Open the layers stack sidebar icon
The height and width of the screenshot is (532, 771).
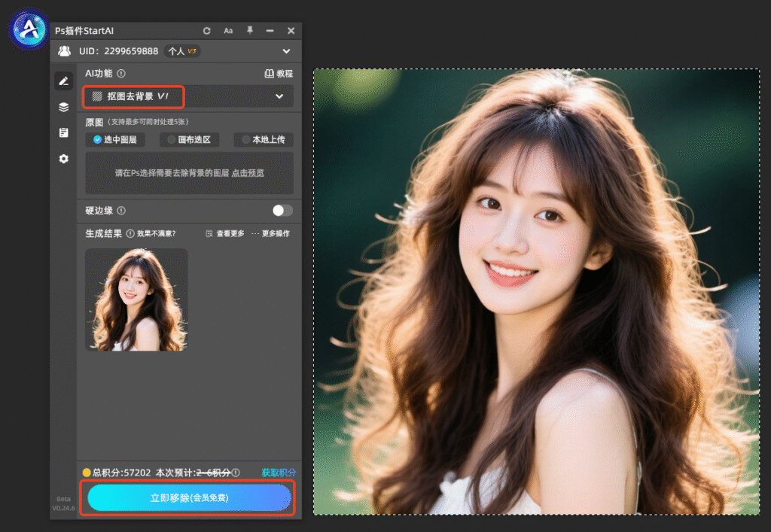(x=64, y=107)
